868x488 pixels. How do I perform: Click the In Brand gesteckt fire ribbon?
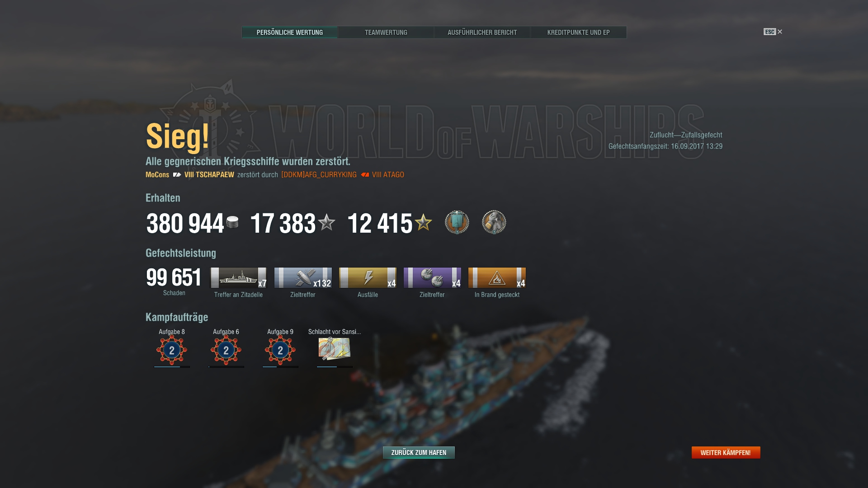click(497, 277)
